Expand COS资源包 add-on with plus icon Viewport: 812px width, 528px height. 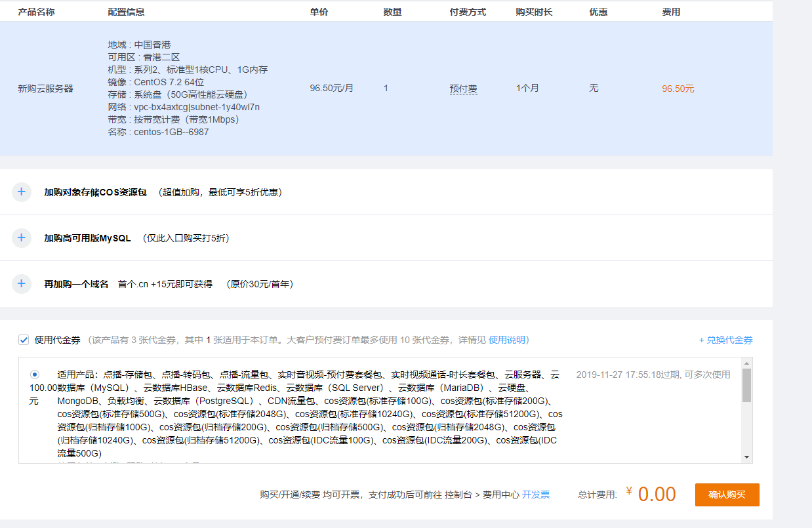[22, 192]
